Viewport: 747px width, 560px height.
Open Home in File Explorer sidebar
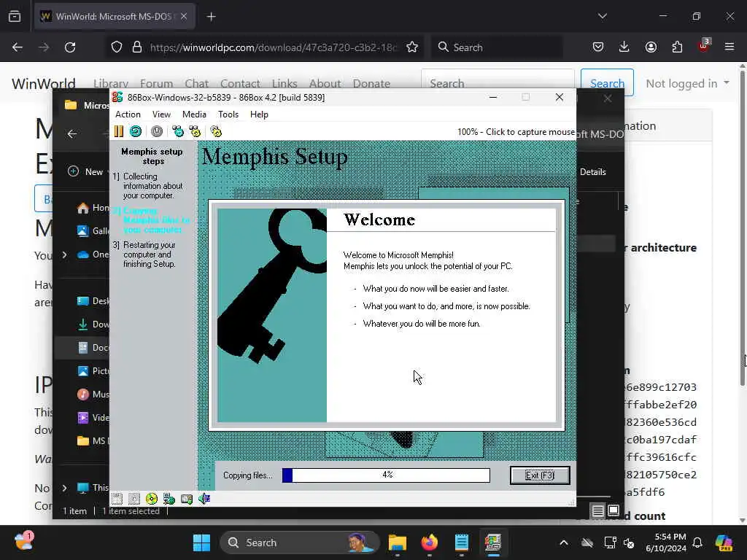coord(93,208)
